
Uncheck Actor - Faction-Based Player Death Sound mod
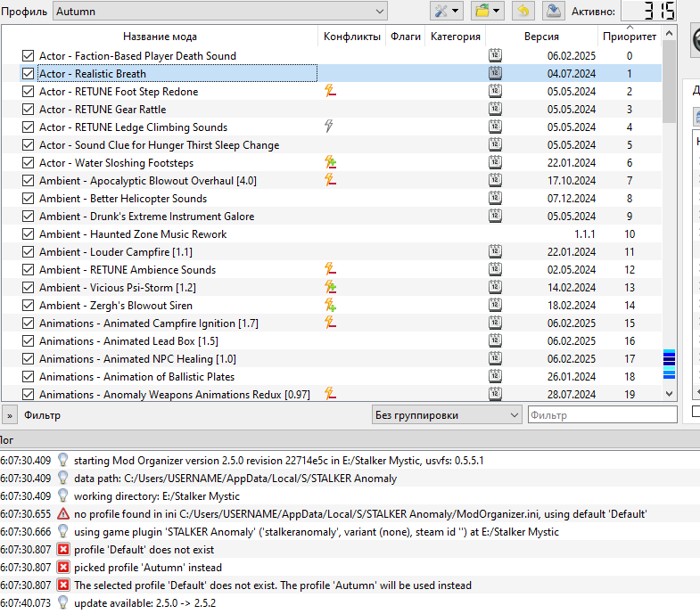tap(28, 56)
